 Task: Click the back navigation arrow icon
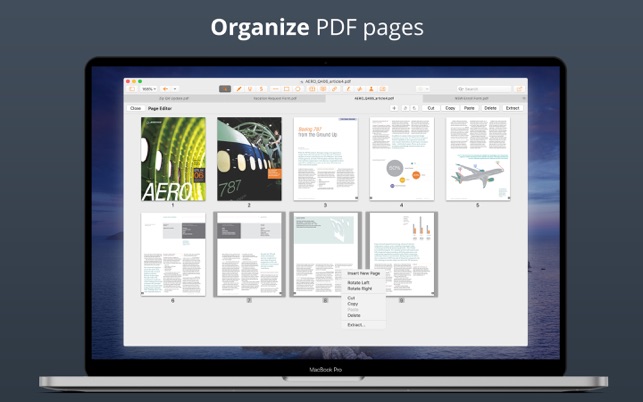pos(166,89)
